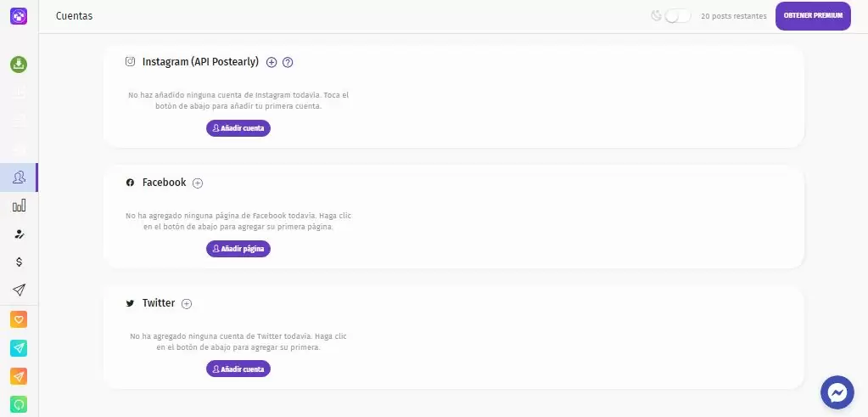Open the user-edit sidebar icon
This screenshot has height=417, width=868.
point(19,234)
